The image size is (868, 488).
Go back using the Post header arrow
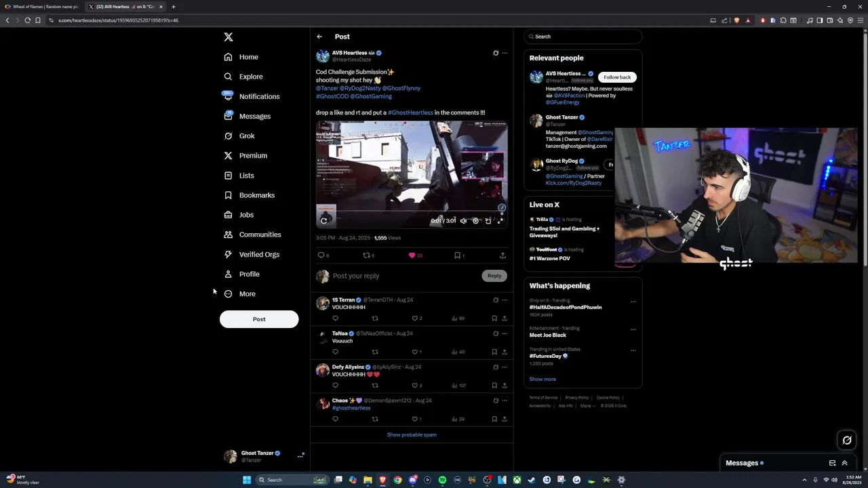point(319,37)
